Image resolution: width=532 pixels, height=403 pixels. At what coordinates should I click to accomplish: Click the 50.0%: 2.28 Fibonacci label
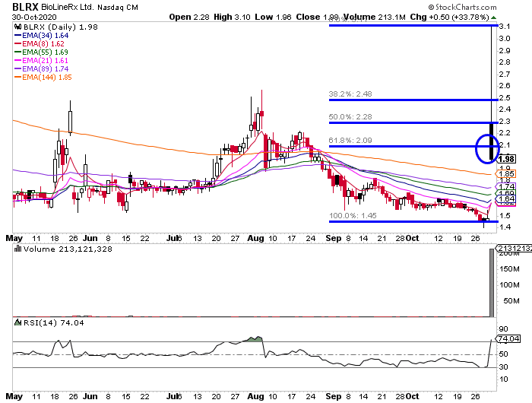[x=350, y=117]
